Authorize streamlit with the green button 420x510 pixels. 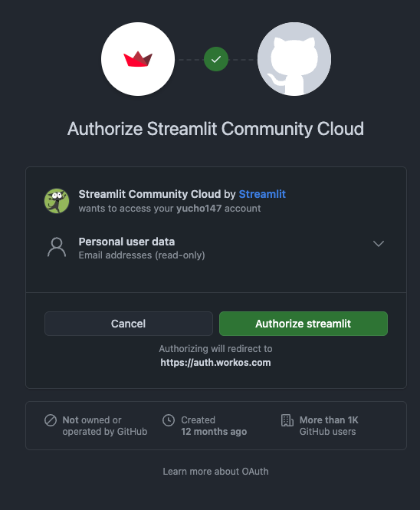click(304, 324)
